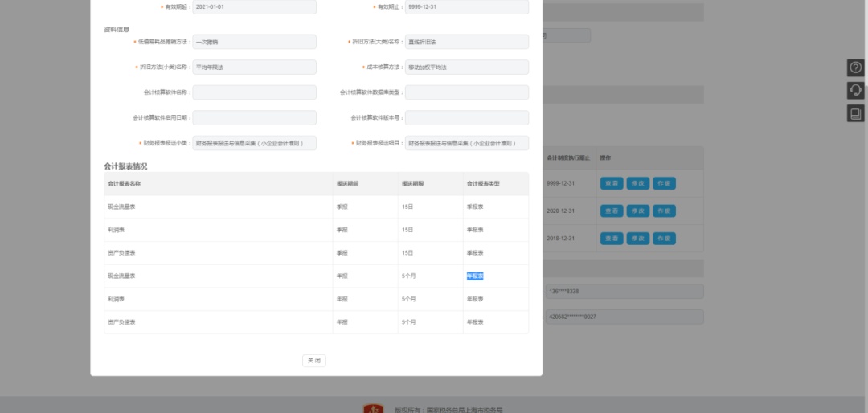Click the empty 会计核算软件数据库类型 field

pyautogui.click(x=467, y=92)
